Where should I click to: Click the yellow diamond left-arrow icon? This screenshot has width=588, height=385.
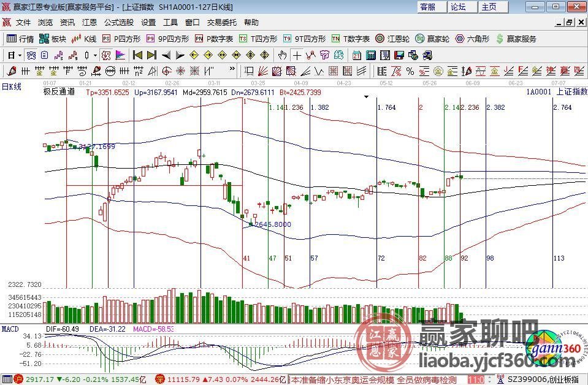pyautogui.click(x=194, y=56)
